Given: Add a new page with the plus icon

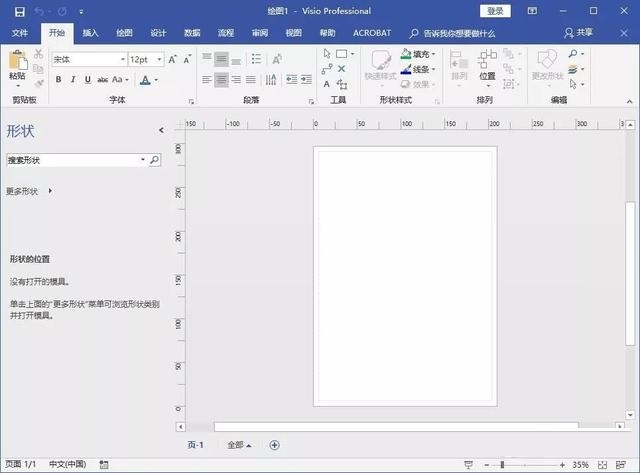Looking at the screenshot, I should pos(274,445).
